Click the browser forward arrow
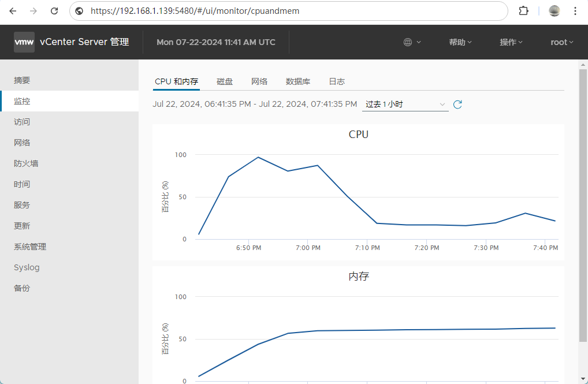588x384 pixels. (34, 11)
